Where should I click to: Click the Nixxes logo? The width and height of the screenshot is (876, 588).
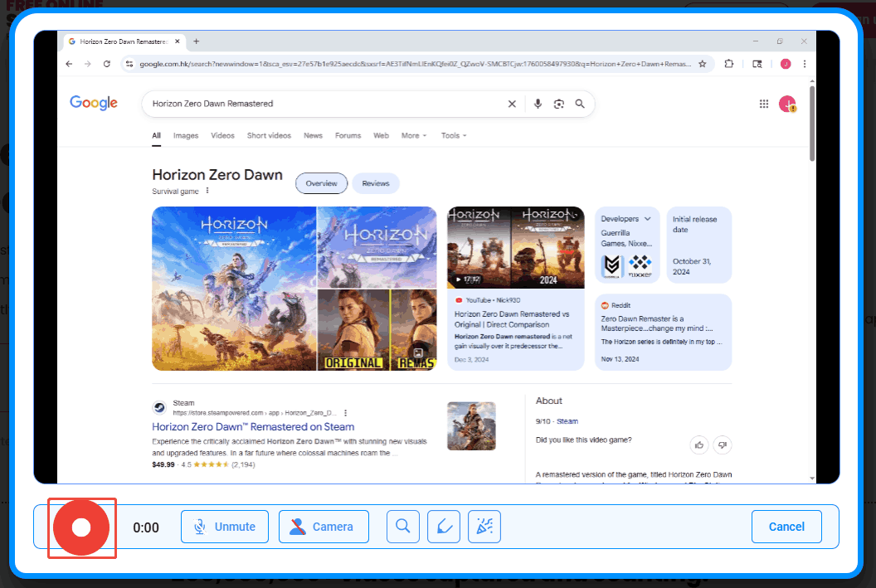coord(640,266)
